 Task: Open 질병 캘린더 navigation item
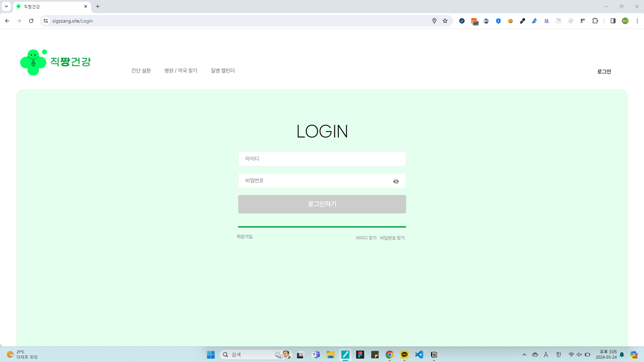click(222, 71)
